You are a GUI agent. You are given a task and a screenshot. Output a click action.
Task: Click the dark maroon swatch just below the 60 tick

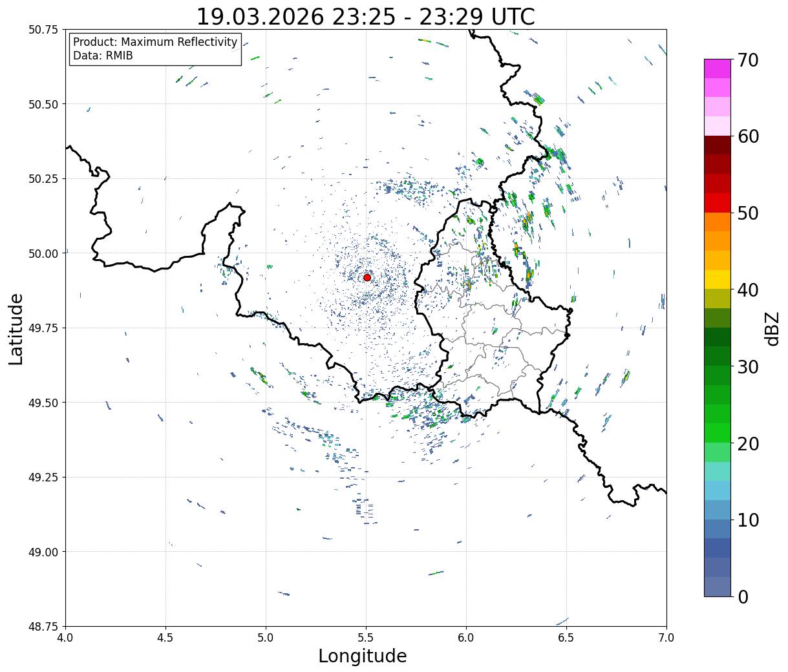[718, 145]
